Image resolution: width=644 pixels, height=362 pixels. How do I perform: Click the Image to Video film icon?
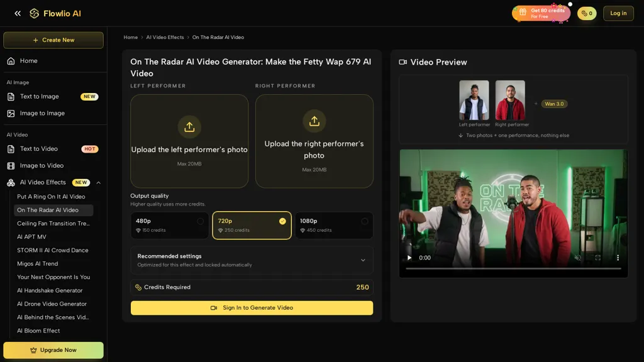(11, 166)
